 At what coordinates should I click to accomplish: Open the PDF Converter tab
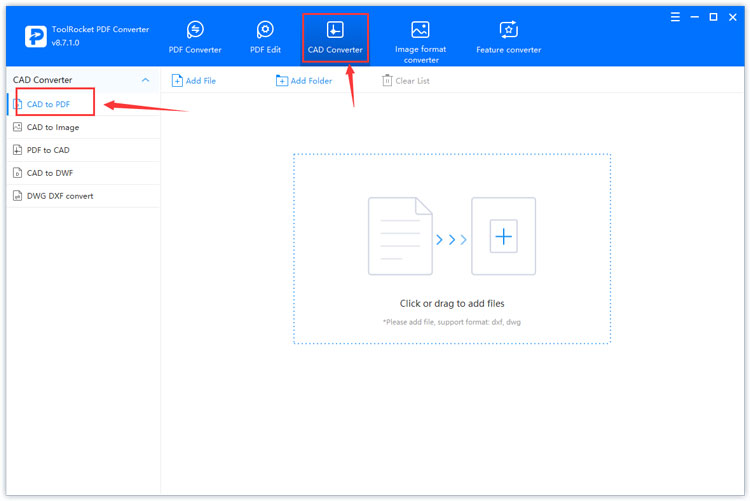[x=195, y=37]
